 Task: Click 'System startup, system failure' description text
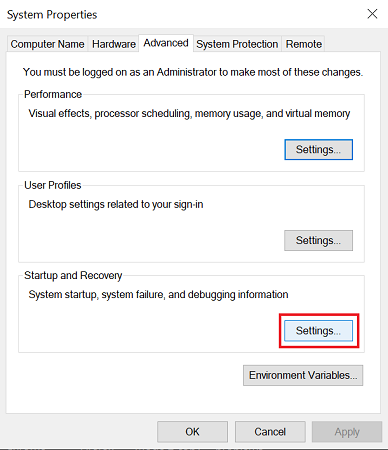[158, 295]
